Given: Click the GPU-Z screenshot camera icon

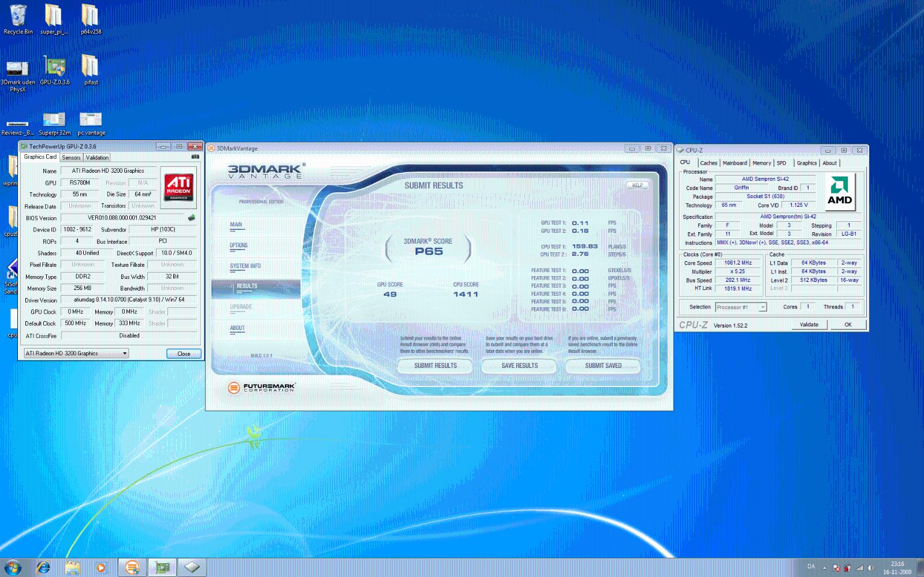Looking at the screenshot, I should tap(195, 157).
